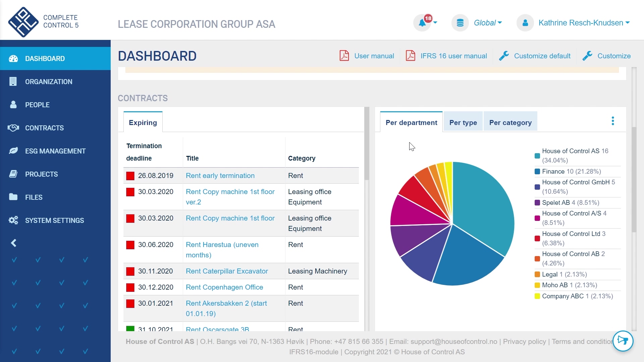Open the chat support bubble bottom right
Image resolution: width=644 pixels, height=362 pixels.
[x=623, y=341]
